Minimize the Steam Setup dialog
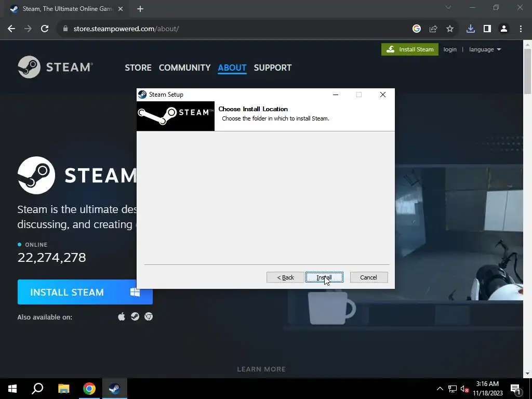 (336, 95)
